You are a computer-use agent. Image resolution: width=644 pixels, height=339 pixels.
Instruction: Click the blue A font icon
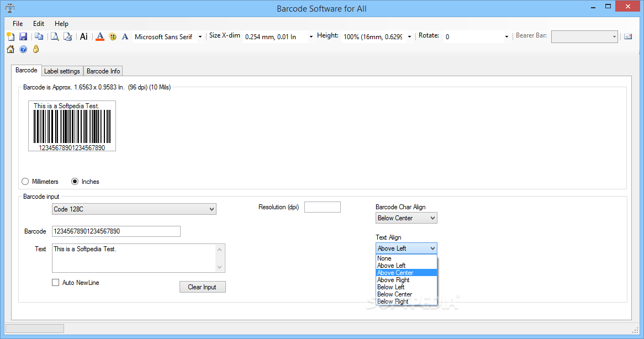click(x=125, y=36)
